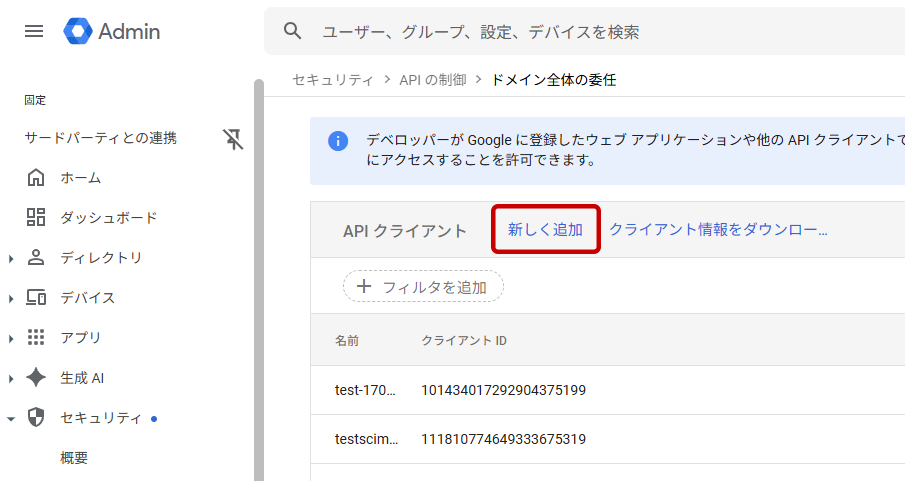The image size is (905, 481).
Task: Click the 生成 AI sparkle icon
Action: point(36,378)
